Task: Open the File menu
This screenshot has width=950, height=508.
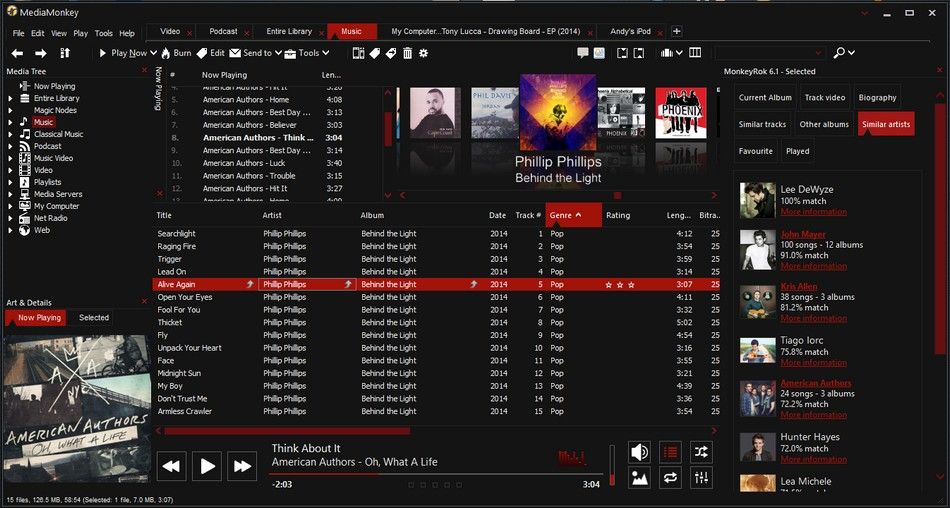Action: pyautogui.click(x=19, y=33)
